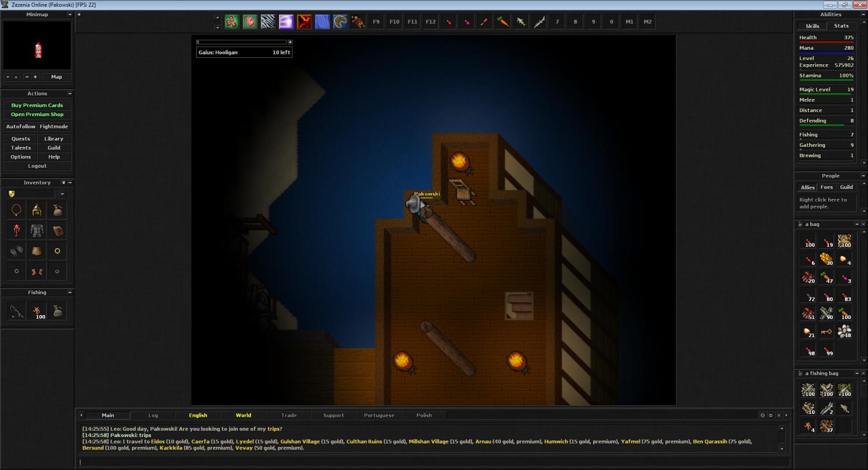868x470 pixels.
Task: Activate the purple beam spell icon
Action: point(286,22)
